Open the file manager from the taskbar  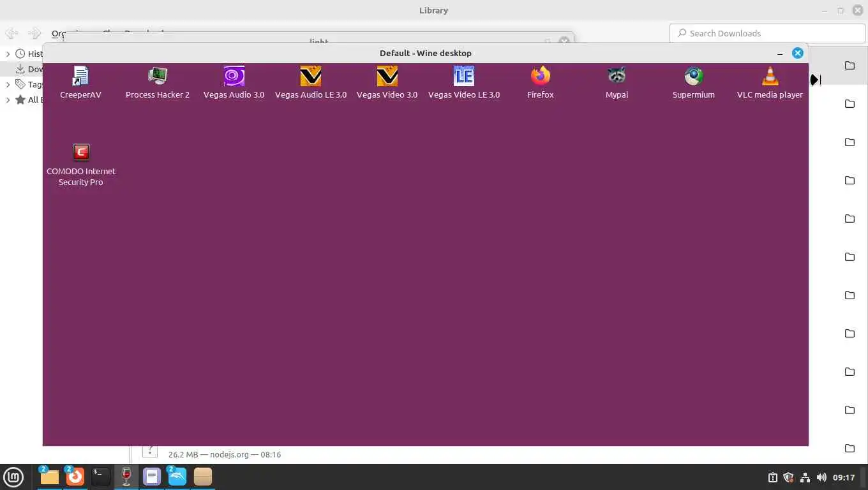click(49, 477)
